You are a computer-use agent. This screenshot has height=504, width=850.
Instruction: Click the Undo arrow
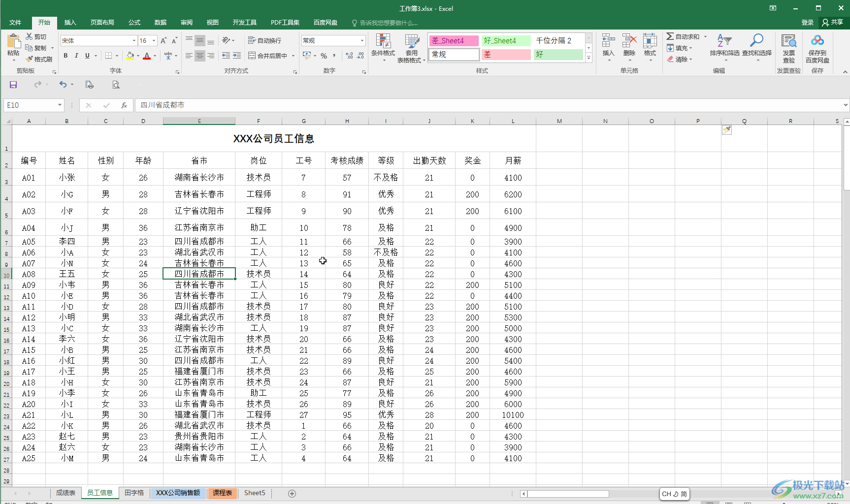[63, 85]
